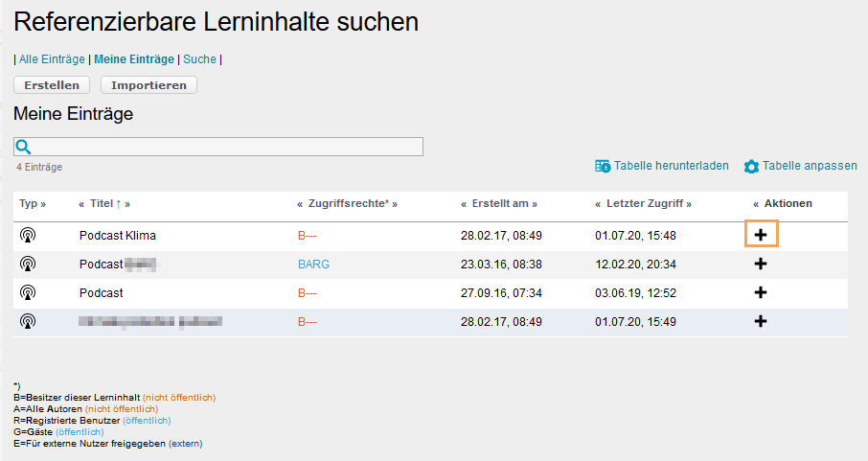Sort by the Zugriffsrechte column header
Screen dimensions: 868x461
click(x=347, y=204)
